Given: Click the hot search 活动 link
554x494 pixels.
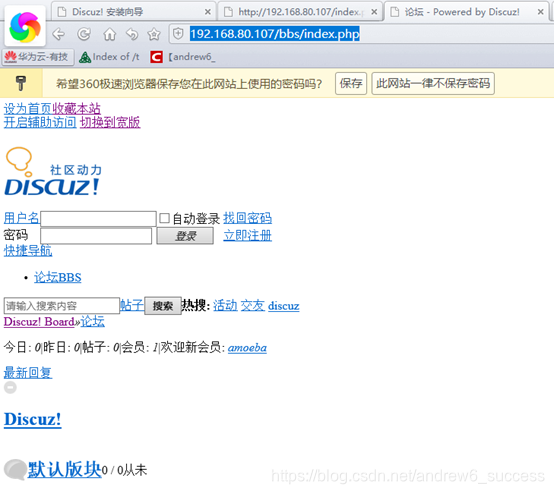Looking at the screenshot, I should point(225,305).
